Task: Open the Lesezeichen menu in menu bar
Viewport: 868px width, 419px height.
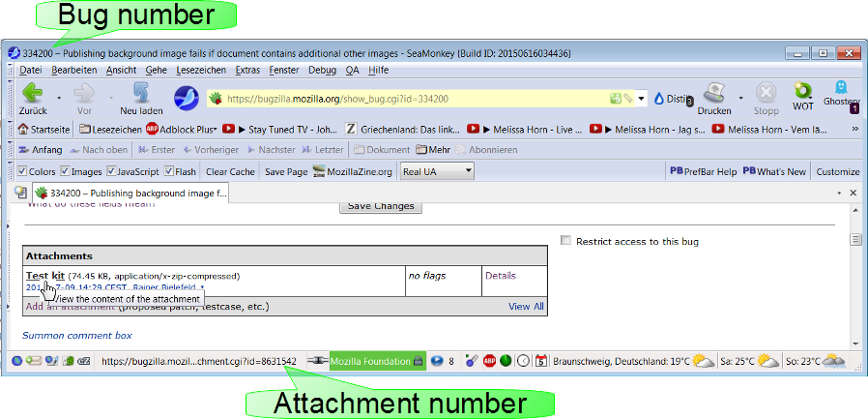Action: coord(201,70)
